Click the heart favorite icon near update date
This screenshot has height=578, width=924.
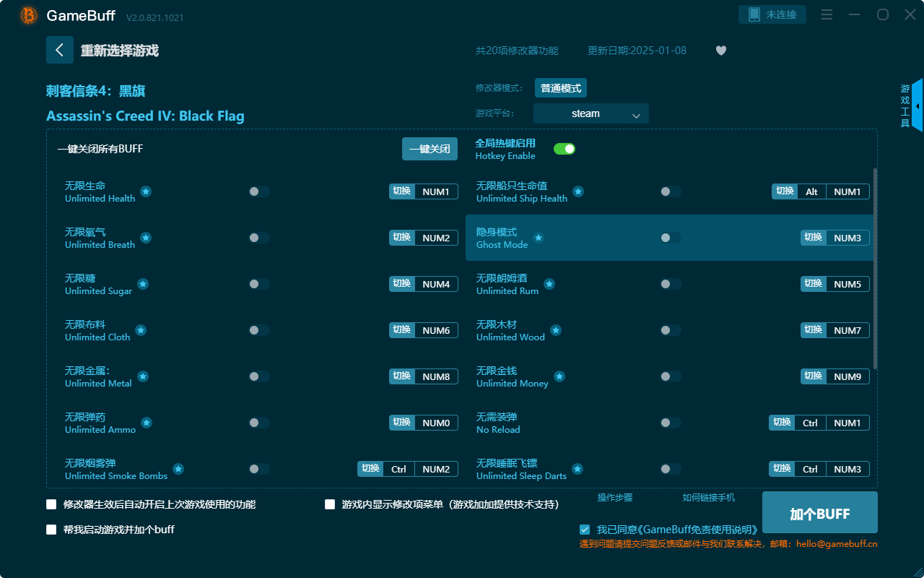(720, 51)
